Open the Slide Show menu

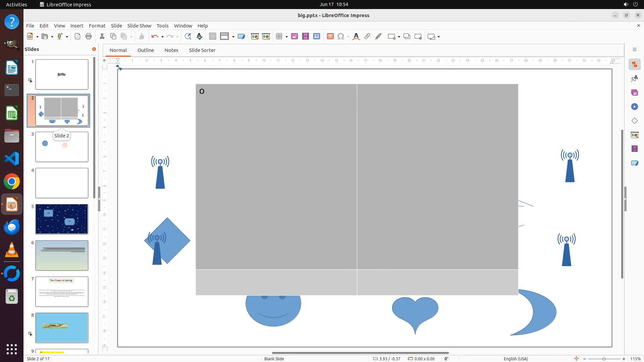click(139, 26)
